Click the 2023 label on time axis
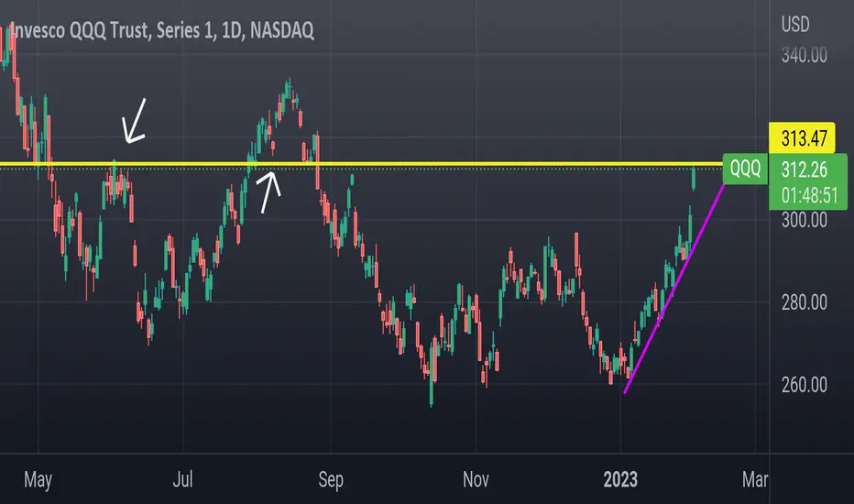The height and width of the screenshot is (504, 854). click(x=620, y=479)
